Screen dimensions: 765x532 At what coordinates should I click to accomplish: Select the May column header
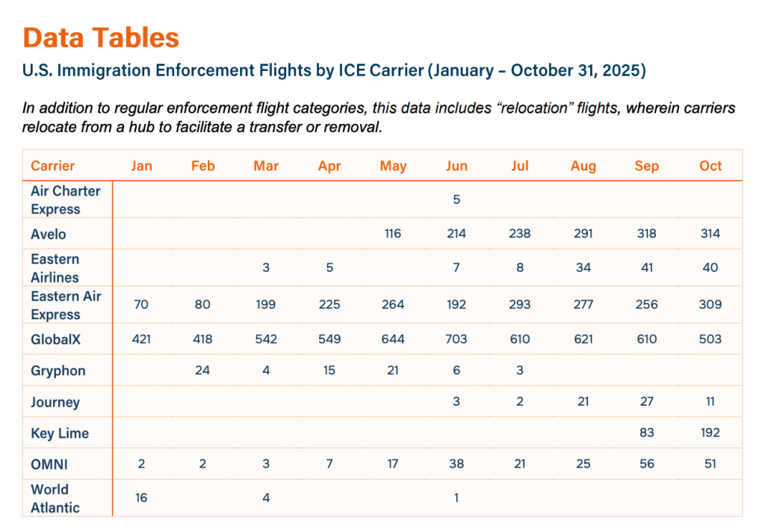[393, 166]
